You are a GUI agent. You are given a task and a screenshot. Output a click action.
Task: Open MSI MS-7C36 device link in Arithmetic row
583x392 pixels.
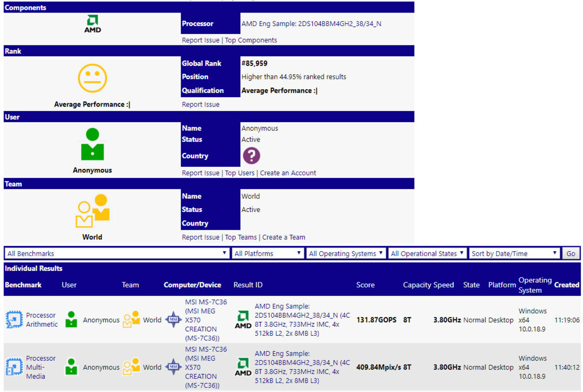(x=206, y=320)
